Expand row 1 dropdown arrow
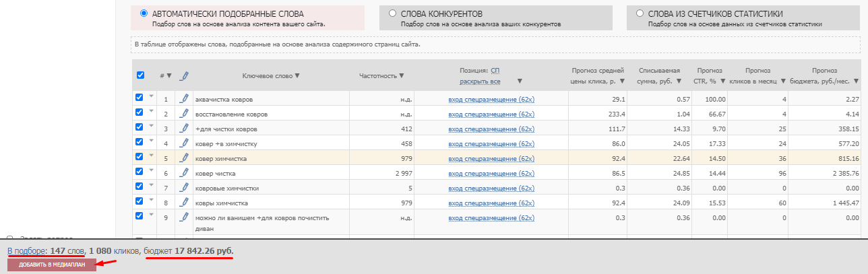 click(x=152, y=98)
